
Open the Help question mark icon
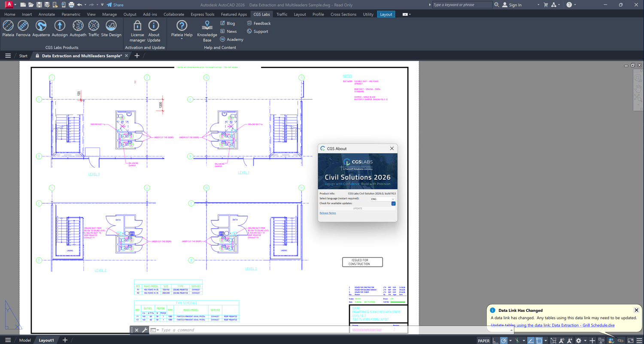click(x=569, y=5)
